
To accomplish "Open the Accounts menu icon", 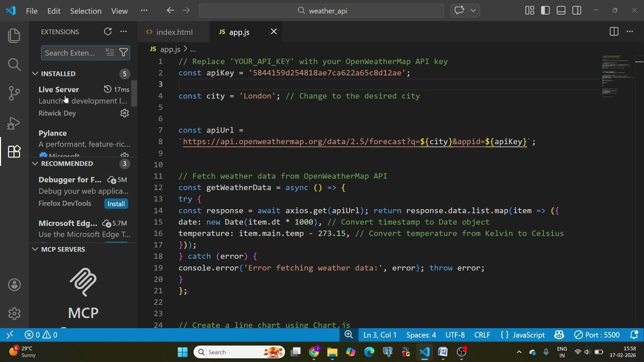I will click(x=14, y=285).
